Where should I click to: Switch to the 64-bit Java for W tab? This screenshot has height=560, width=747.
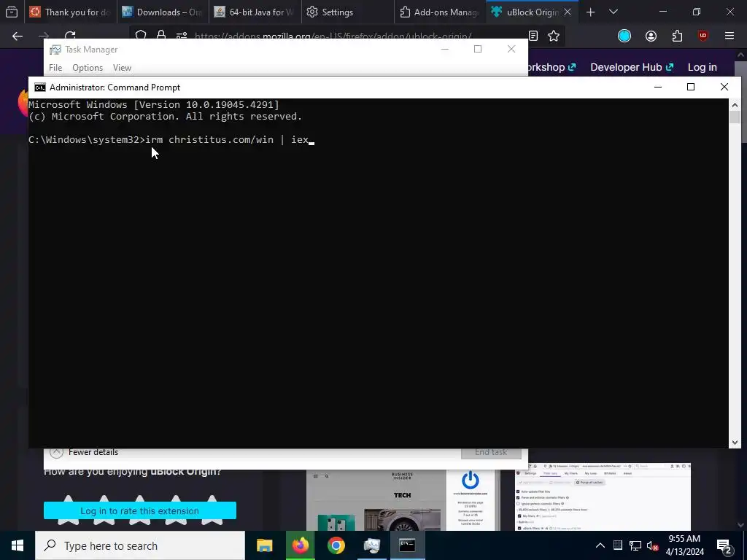(x=255, y=12)
